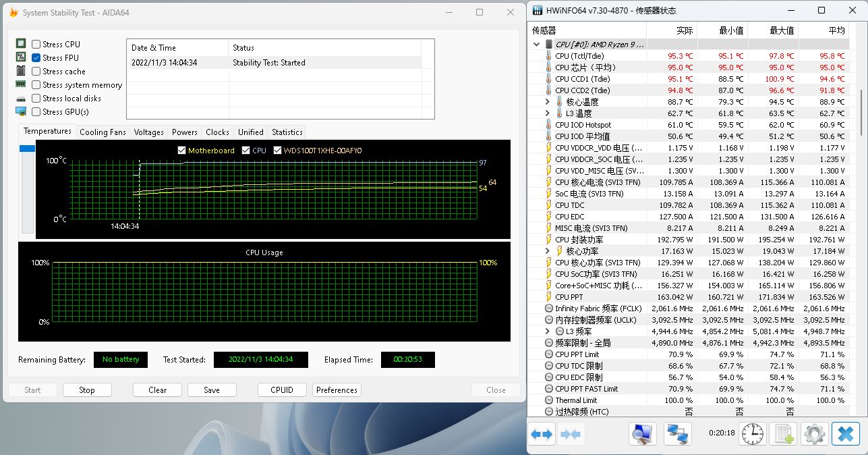Open the CPUID button
Screen dimensions: 868x455
pyautogui.click(x=282, y=390)
